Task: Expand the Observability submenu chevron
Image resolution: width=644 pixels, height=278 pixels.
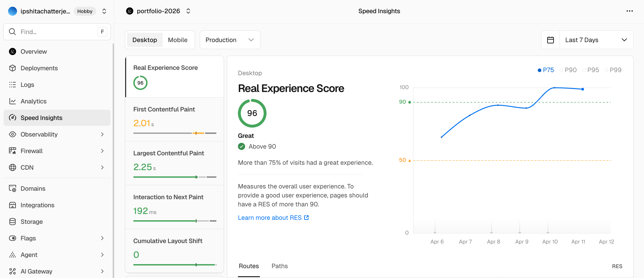Action: pos(102,134)
